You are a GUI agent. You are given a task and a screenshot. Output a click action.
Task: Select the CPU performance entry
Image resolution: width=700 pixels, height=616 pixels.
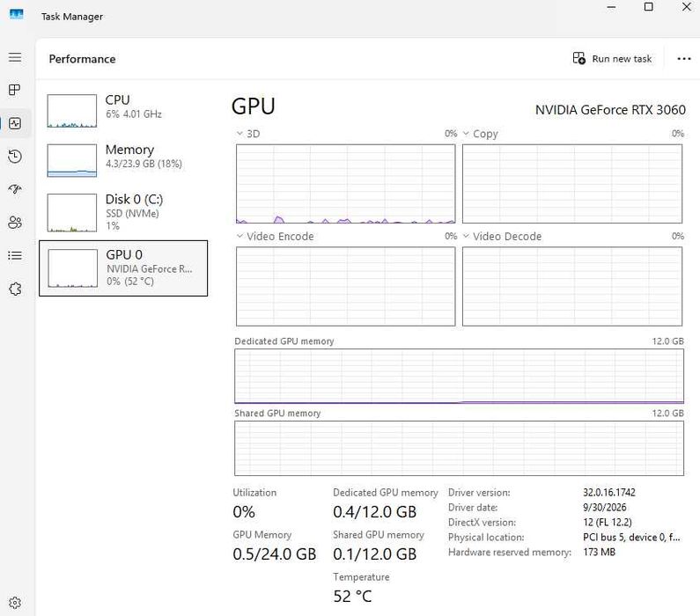pyautogui.click(x=123, y=110)
